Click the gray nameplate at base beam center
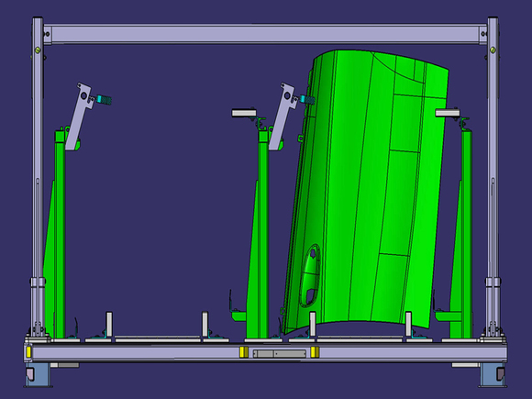This screenshot has height=399, width=532. [279, 354]
